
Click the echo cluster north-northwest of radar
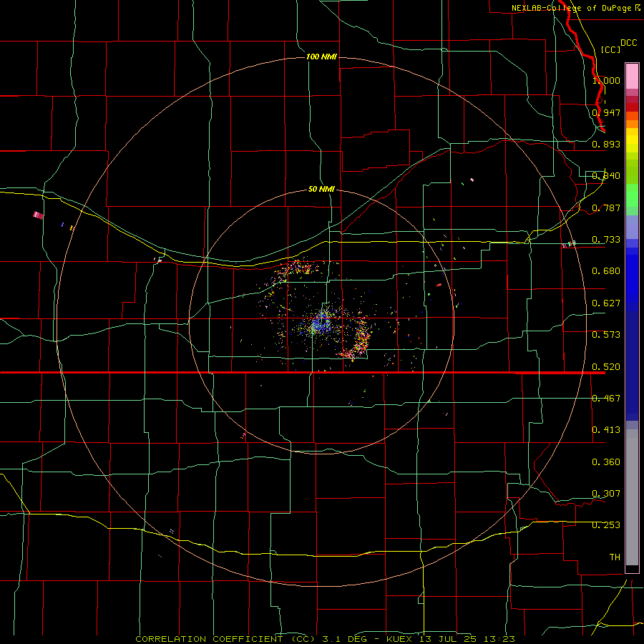click(x=298, y=269)
